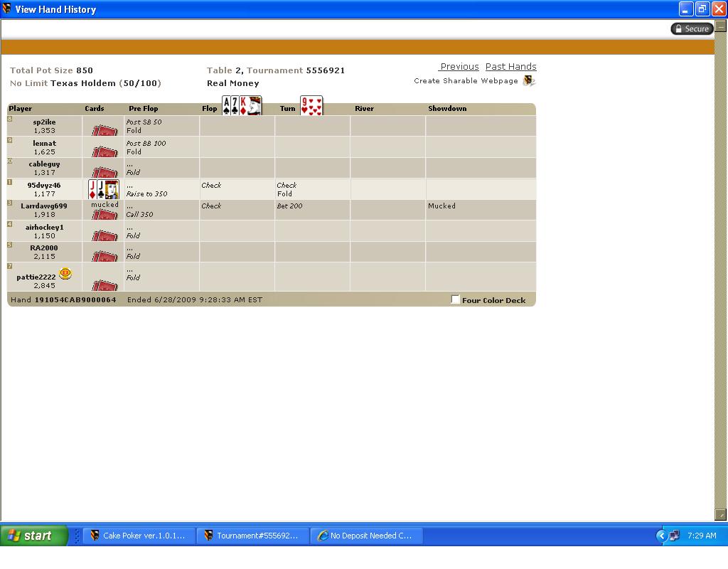Enable the Four Color Deck checkbox

(x=456, y=299)
